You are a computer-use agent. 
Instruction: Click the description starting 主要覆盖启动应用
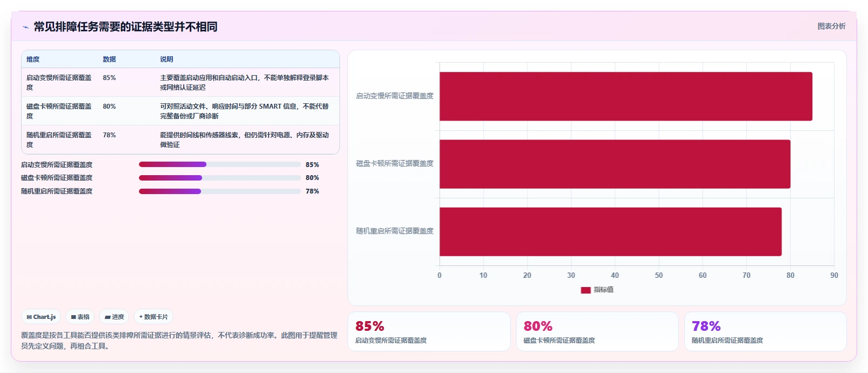pyautogui.click(x=244, y=82)
